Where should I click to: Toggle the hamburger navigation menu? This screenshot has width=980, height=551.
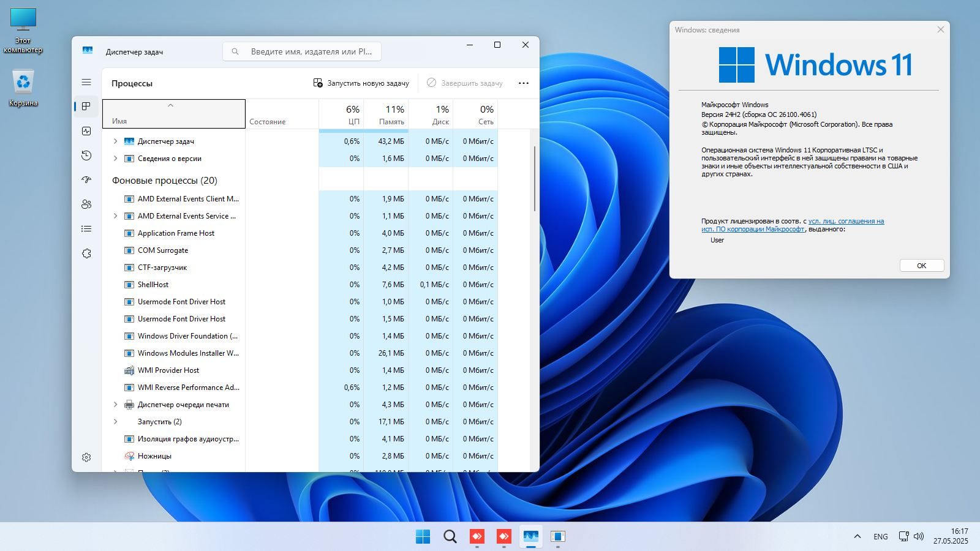[86, 82]
